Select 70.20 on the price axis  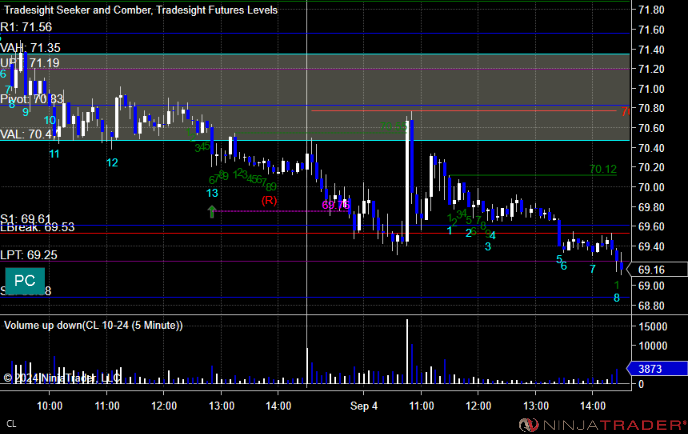coord(652,167)
